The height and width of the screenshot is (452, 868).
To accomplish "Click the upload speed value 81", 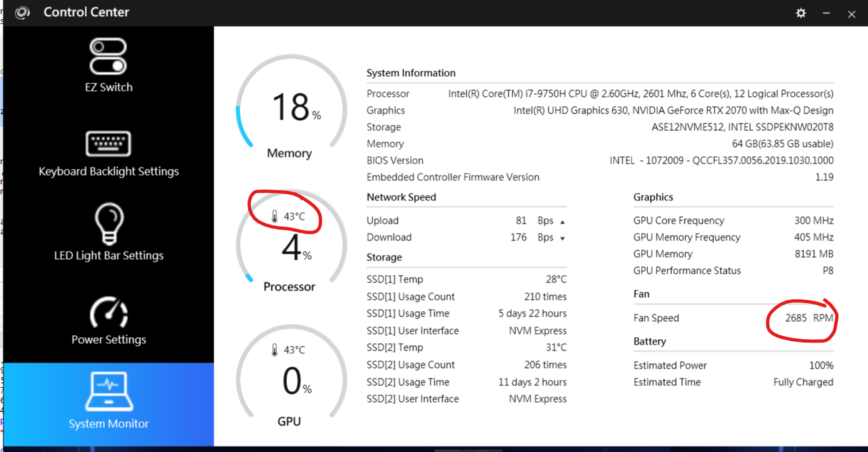I will point(521,220).
